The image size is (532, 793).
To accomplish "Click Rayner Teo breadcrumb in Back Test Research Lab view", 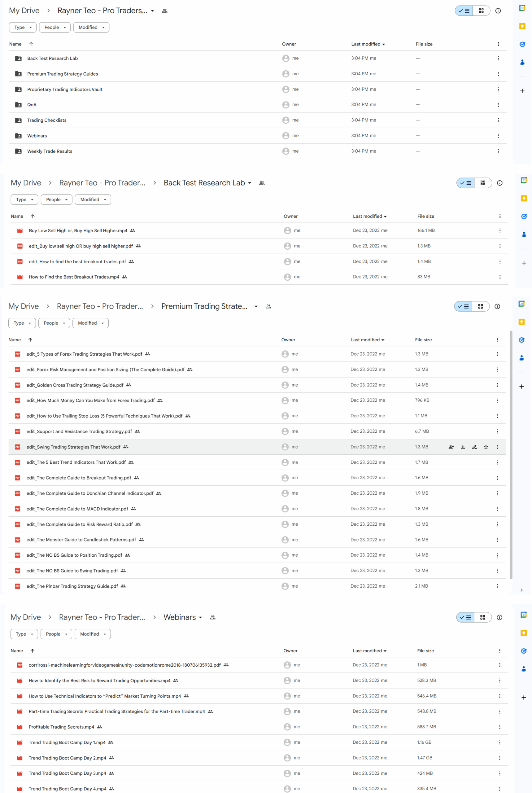I will pyautogui.click(x=102, y=183).
